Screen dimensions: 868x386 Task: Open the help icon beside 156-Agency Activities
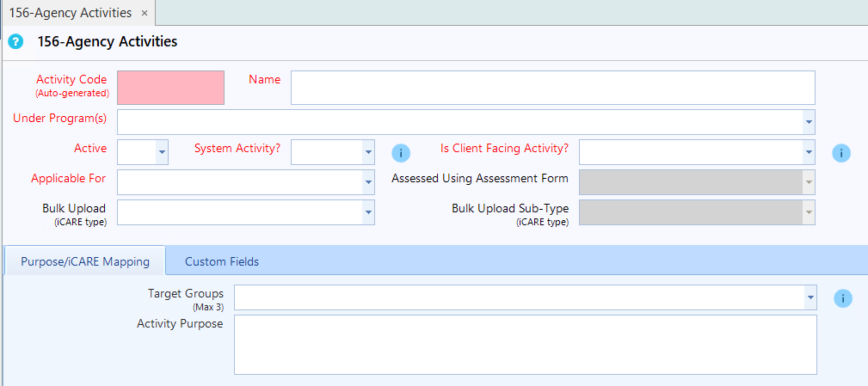tap(16, 41)
